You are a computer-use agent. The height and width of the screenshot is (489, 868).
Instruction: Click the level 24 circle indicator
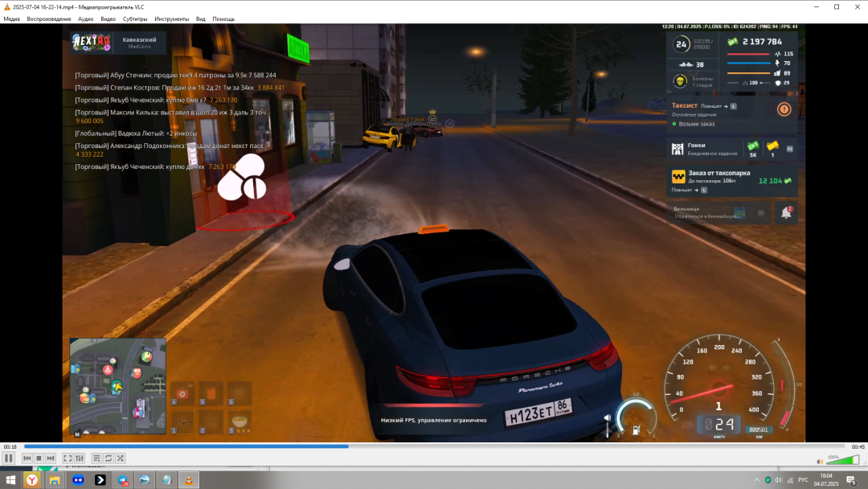pyautogui.click(x=681, y=43)
